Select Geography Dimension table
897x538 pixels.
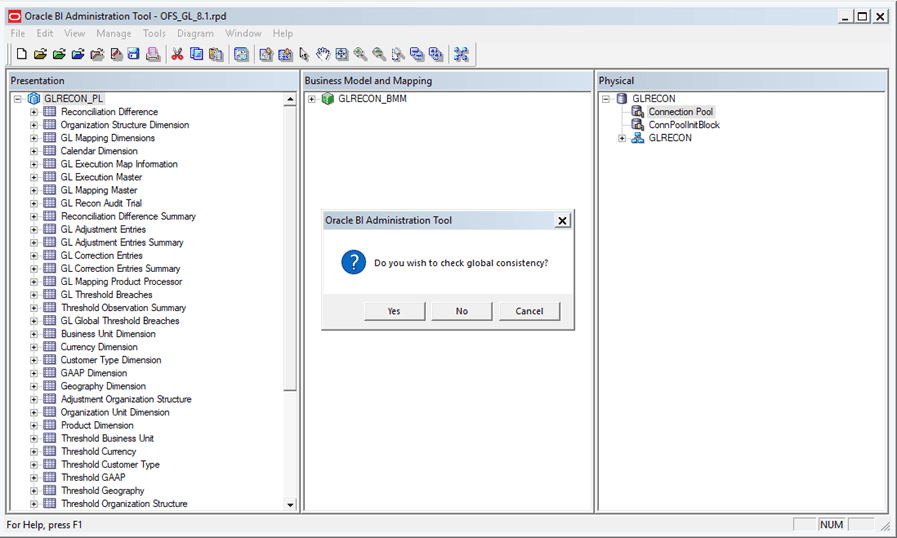coord(103,386)
